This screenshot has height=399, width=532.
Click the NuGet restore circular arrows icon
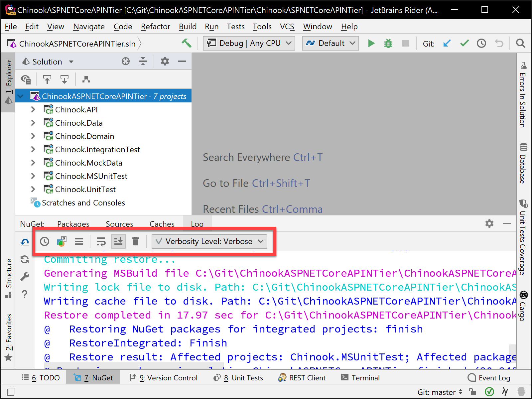(x=25, y=259)
